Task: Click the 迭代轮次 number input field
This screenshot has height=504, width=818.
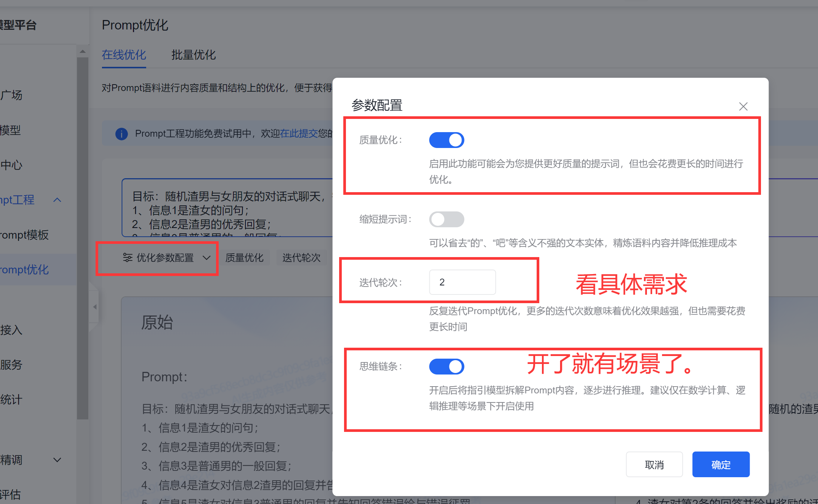Action: [x=462, y=282]
